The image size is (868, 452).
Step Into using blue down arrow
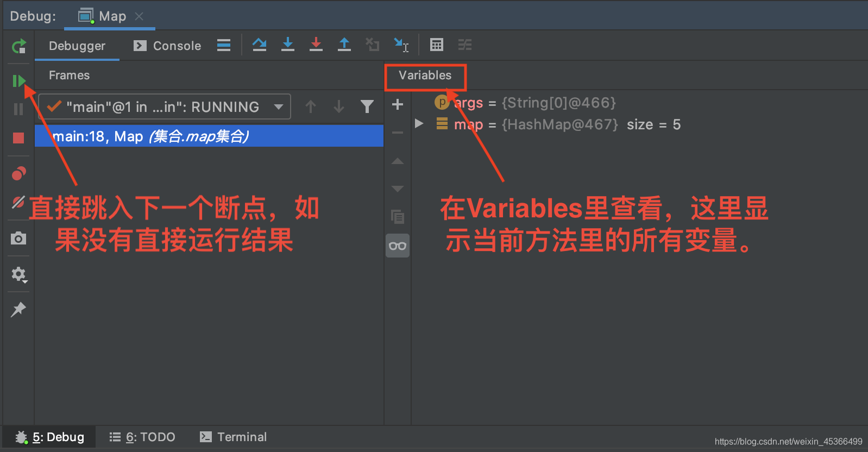click(x=288, y=45)
